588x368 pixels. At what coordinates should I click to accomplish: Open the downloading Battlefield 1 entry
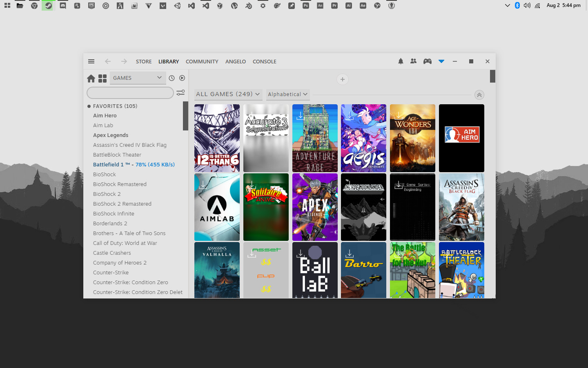coord(134,165)
